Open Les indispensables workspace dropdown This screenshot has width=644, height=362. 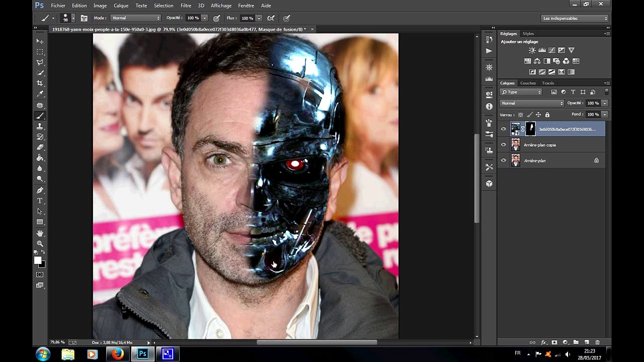(x=575, y=18)
